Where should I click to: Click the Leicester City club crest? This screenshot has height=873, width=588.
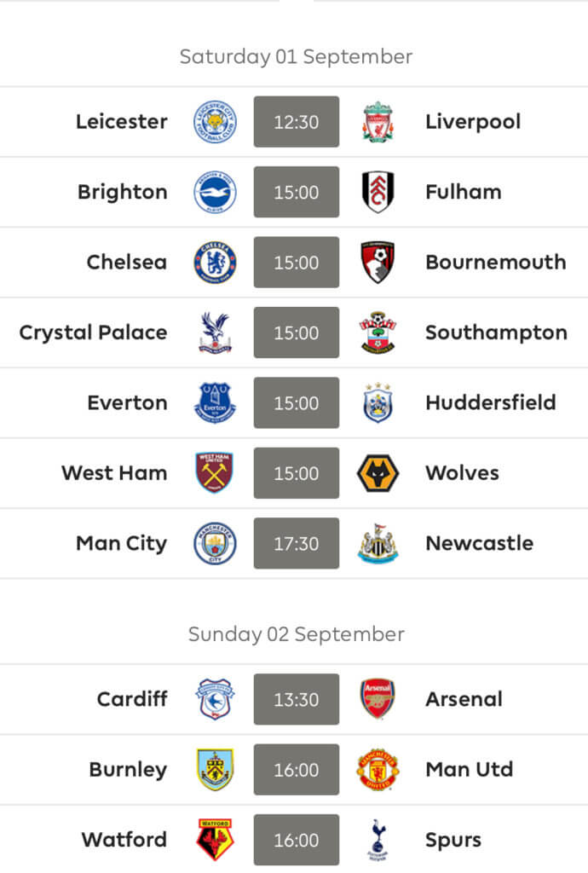click(x=215, y=122)
